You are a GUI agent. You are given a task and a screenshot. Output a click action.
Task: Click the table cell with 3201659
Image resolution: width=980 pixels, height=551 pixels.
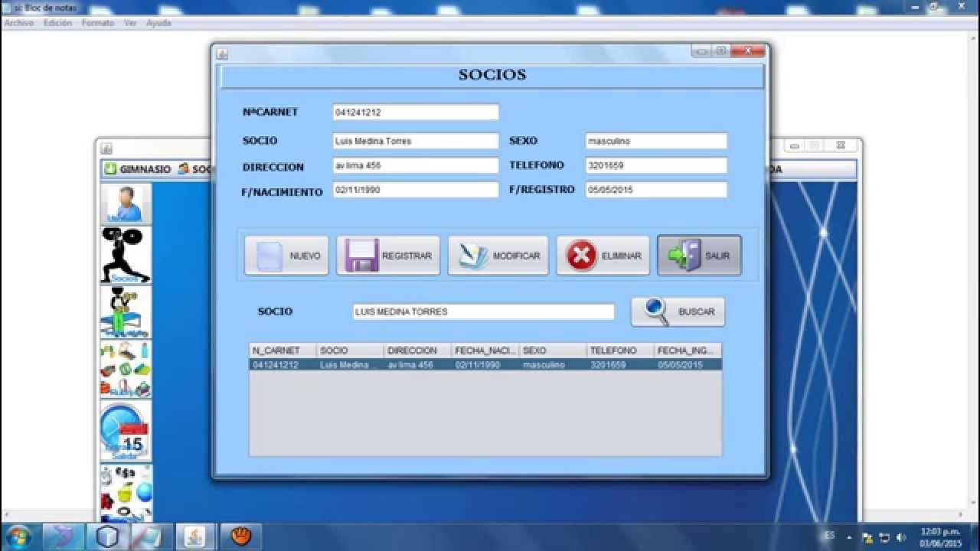620,365
